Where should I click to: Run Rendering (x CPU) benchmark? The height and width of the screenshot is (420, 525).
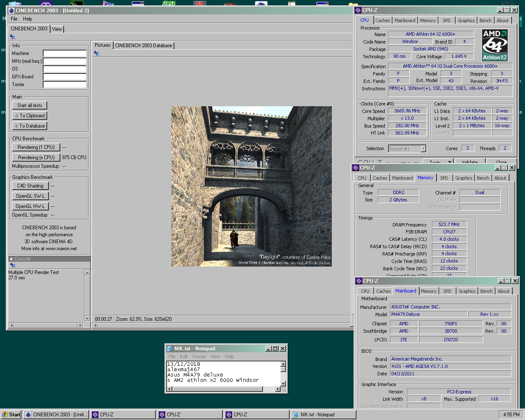(x=36, y=157)
